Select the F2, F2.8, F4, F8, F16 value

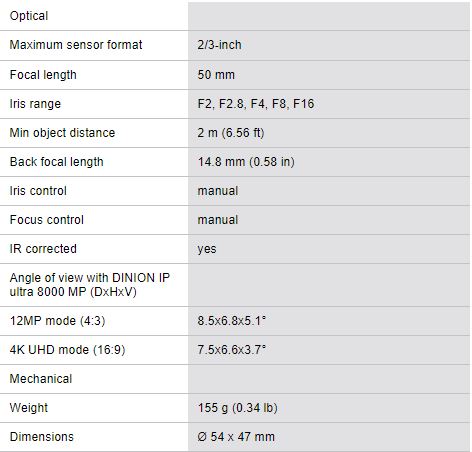pos(256,104)
